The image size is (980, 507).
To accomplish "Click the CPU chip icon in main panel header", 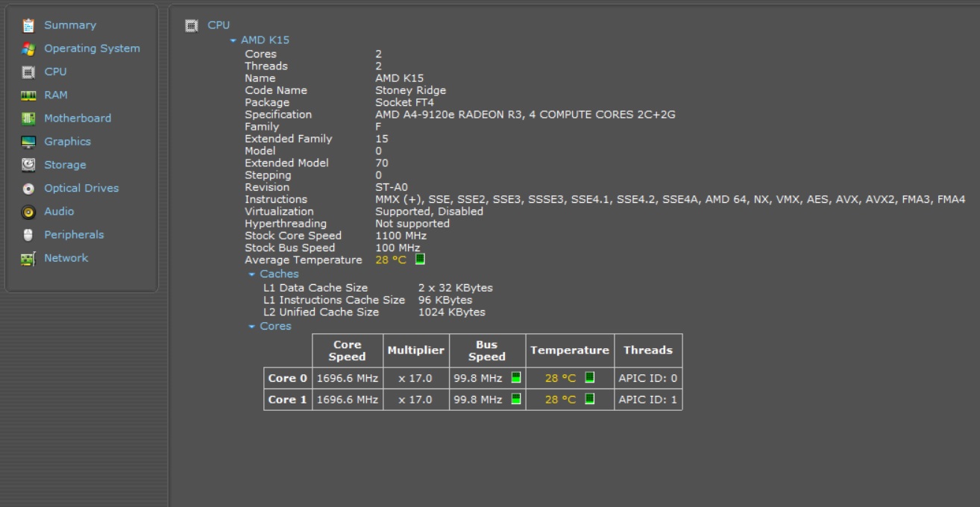I will click(192, 25).
